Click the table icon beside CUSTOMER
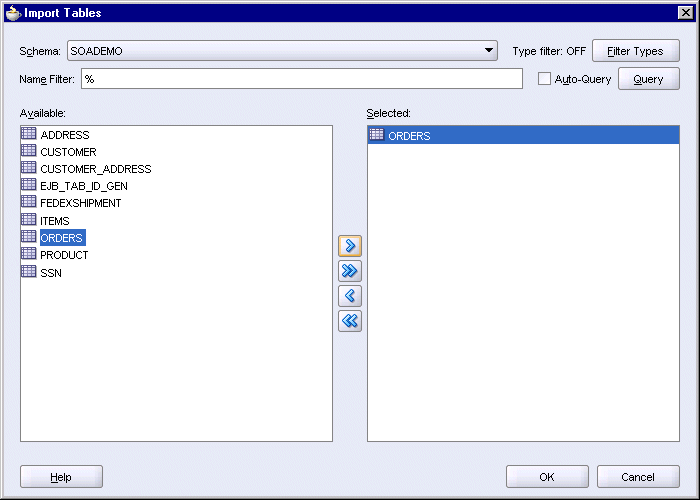The image size is (700, 500). [29, 150]
